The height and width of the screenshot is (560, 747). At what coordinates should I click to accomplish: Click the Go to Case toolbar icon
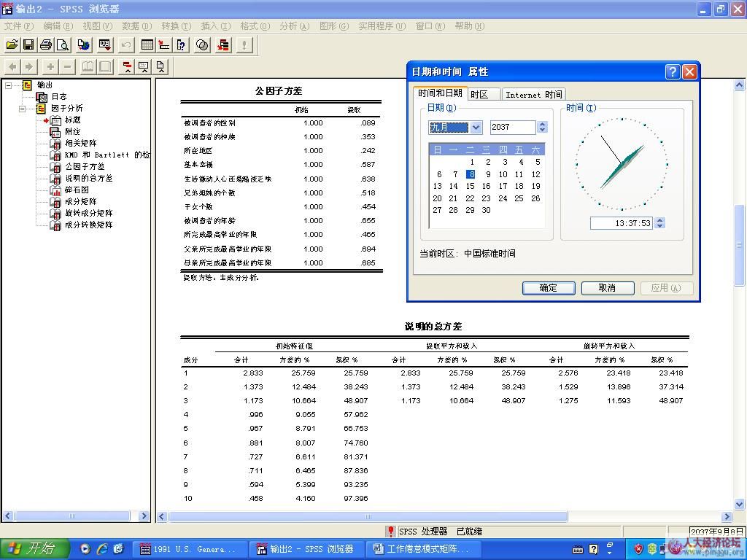pos(164,45)
